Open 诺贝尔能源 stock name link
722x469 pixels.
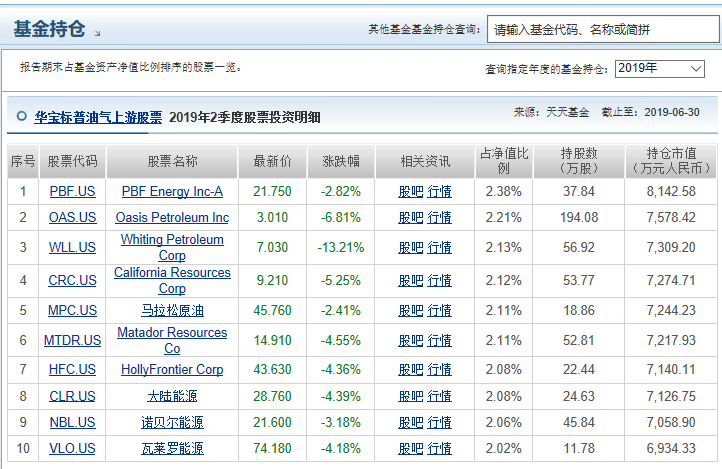pos(172,422)
